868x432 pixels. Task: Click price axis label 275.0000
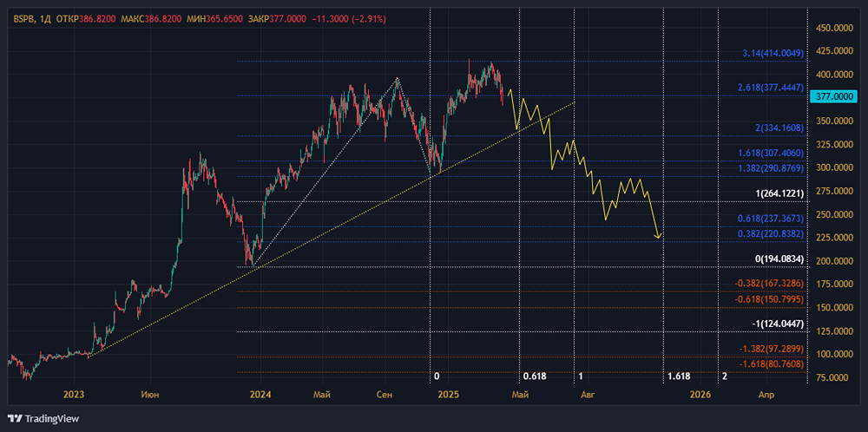click(835, 191)
